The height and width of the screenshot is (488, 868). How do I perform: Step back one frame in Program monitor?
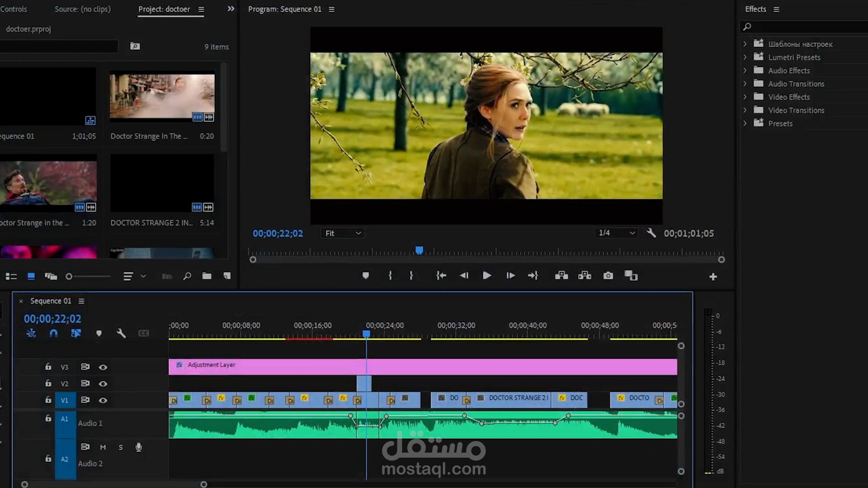464,276
